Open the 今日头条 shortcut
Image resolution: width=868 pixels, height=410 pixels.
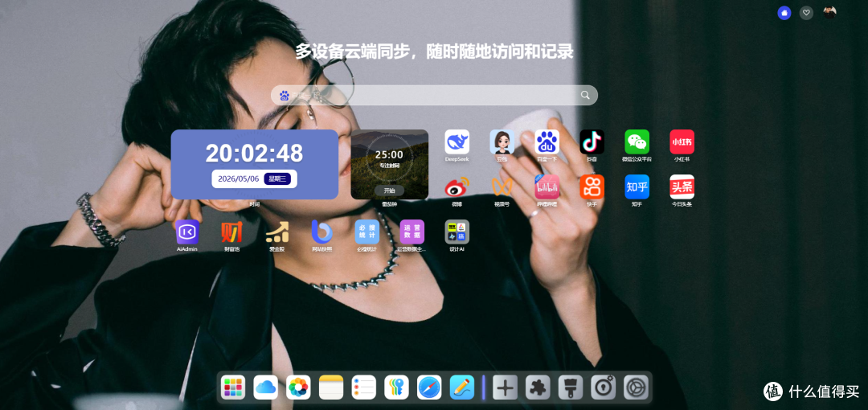coord(682,187)
